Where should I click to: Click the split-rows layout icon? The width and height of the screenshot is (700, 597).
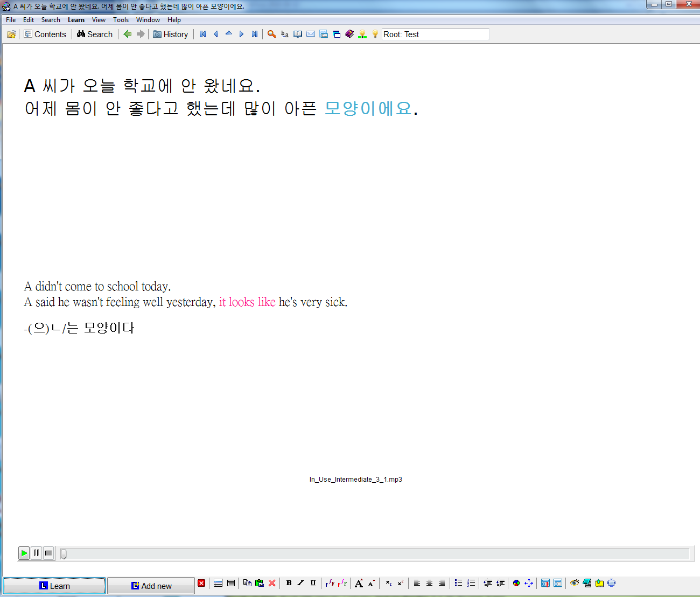(218, 583)
